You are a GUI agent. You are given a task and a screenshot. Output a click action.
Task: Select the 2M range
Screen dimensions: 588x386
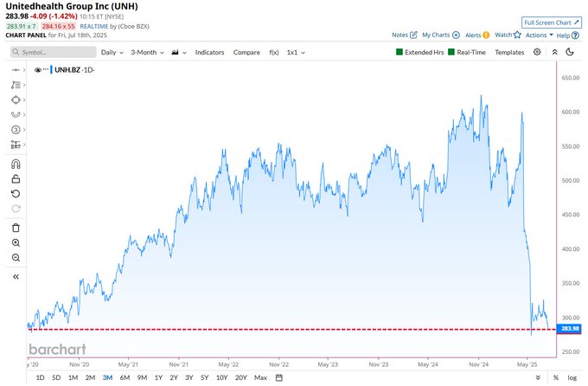pyautogui.click(x=90, y=377)
